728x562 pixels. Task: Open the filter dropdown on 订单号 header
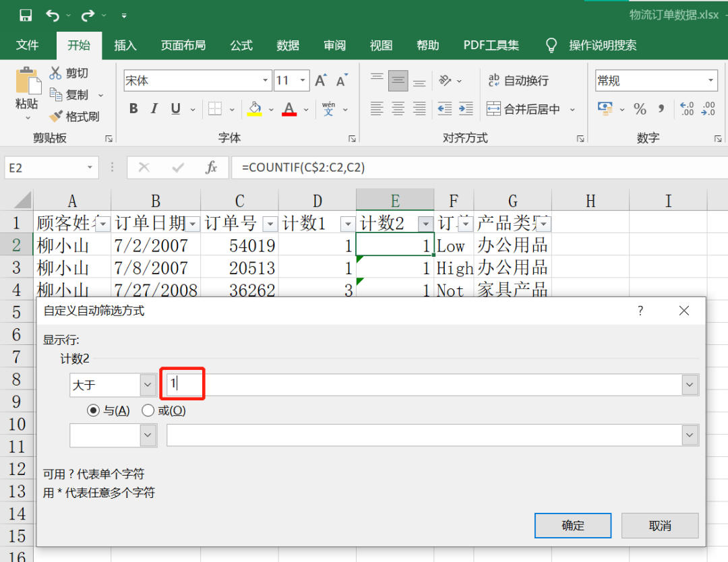tap(270, 224)
